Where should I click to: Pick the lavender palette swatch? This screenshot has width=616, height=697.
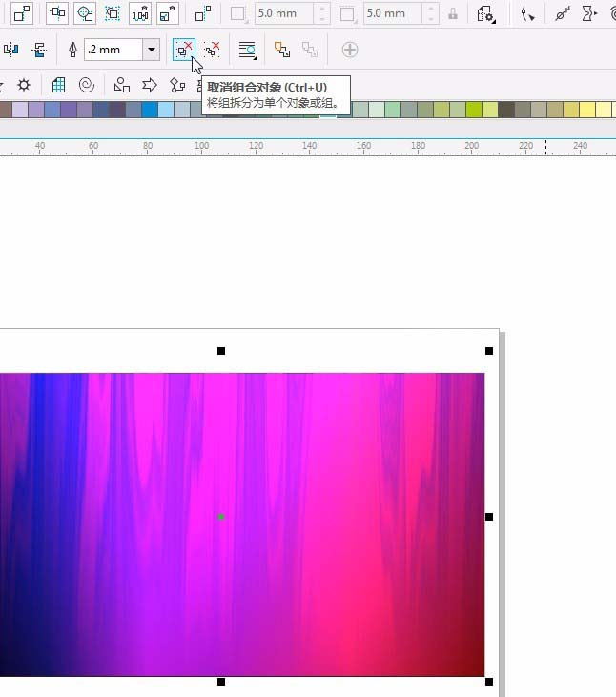(20, 110)
